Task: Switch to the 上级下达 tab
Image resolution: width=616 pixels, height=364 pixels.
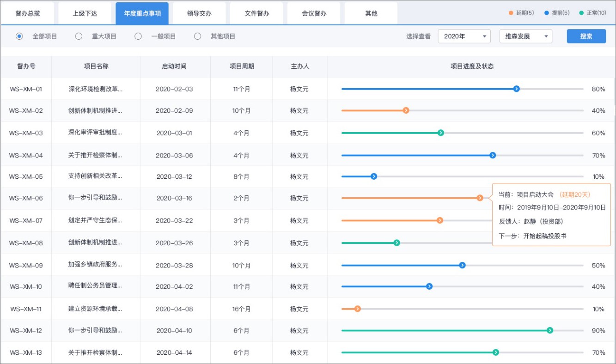Action: coord(85,13)
